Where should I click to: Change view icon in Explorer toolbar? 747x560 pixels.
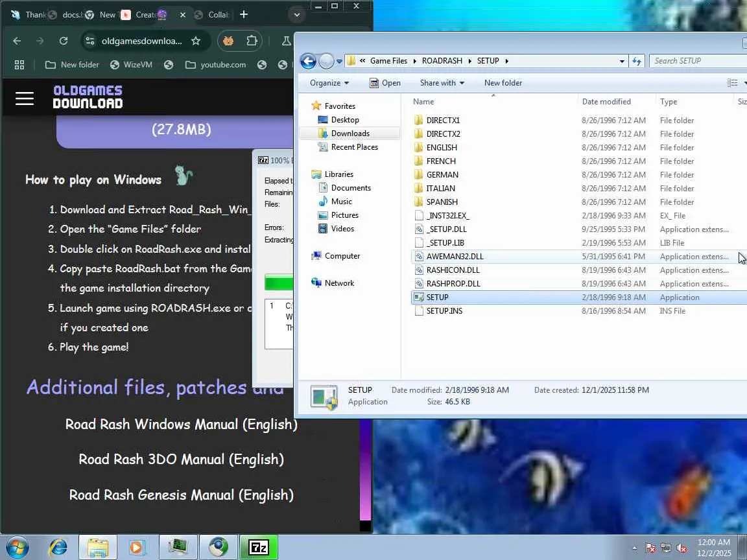click(x=732, y=83)
